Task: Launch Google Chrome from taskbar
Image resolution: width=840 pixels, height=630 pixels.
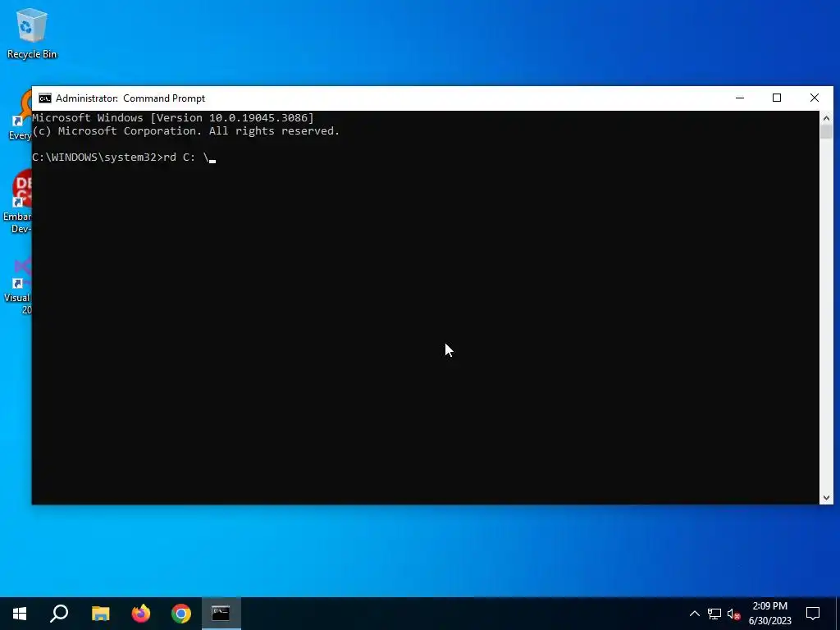Action: [x=181, y=614]
